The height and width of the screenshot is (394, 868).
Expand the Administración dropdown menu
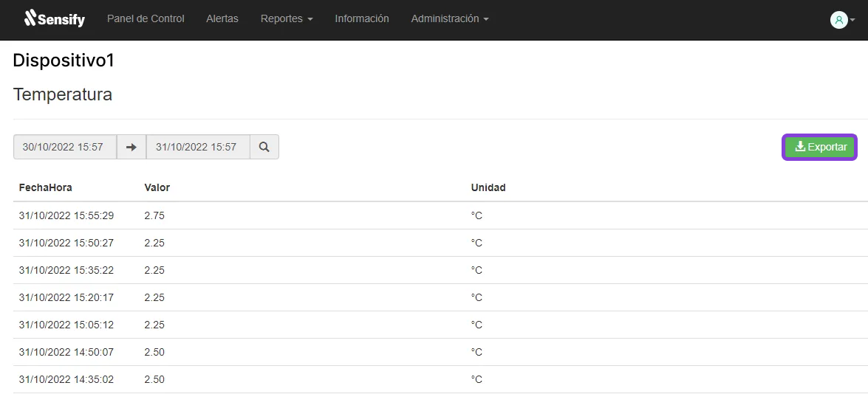pos(449,18)
